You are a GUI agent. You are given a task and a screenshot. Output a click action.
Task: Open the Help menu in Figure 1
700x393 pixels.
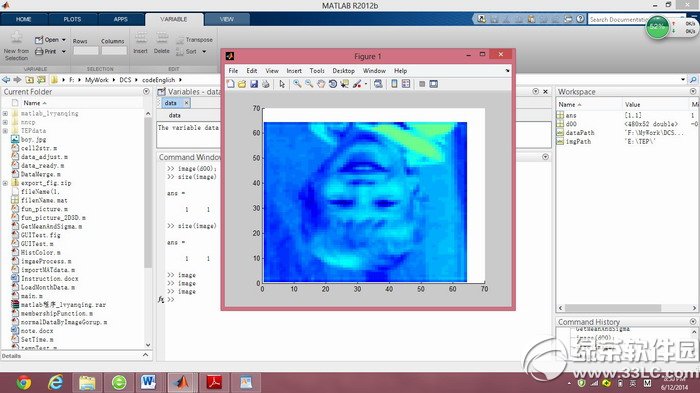400,71
